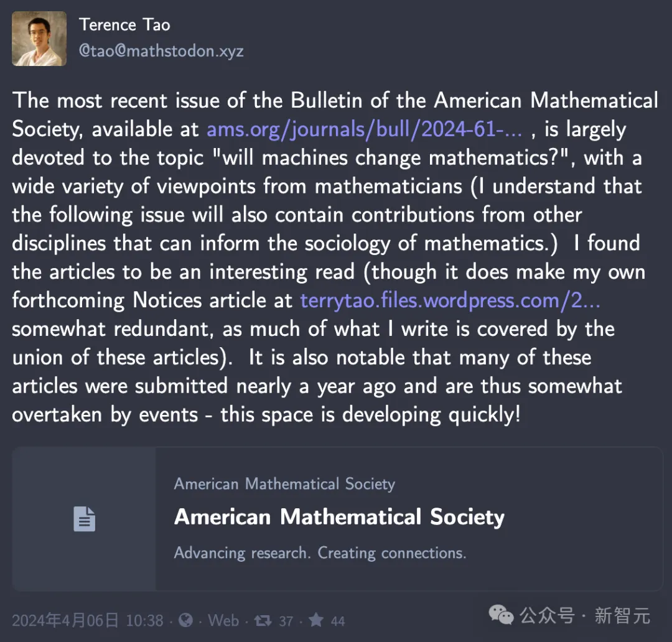The image size is (672, 642).
Task: Click the 公众号 watermark text
Action: (x=547, y=616)
